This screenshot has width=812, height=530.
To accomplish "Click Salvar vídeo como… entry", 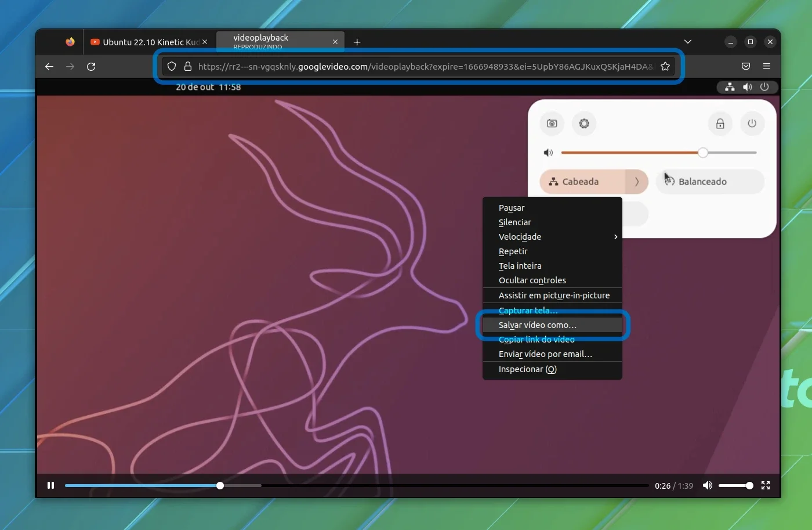I will point(552,325).
